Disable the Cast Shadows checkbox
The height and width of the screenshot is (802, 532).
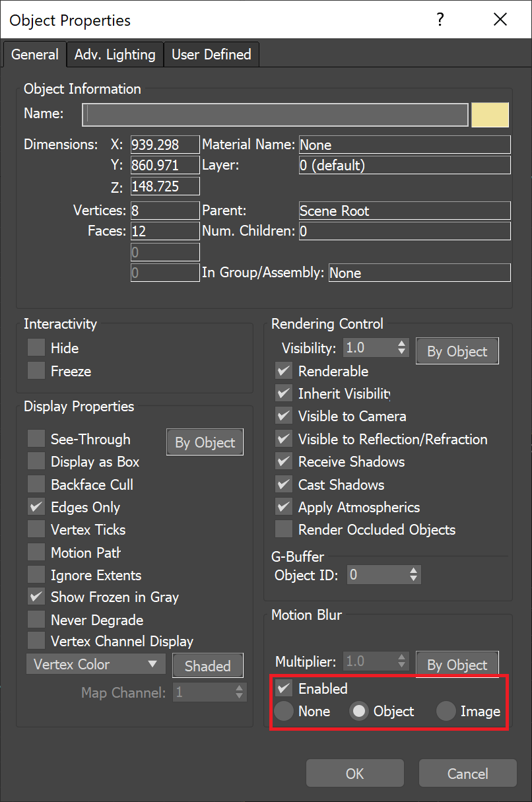284,485
